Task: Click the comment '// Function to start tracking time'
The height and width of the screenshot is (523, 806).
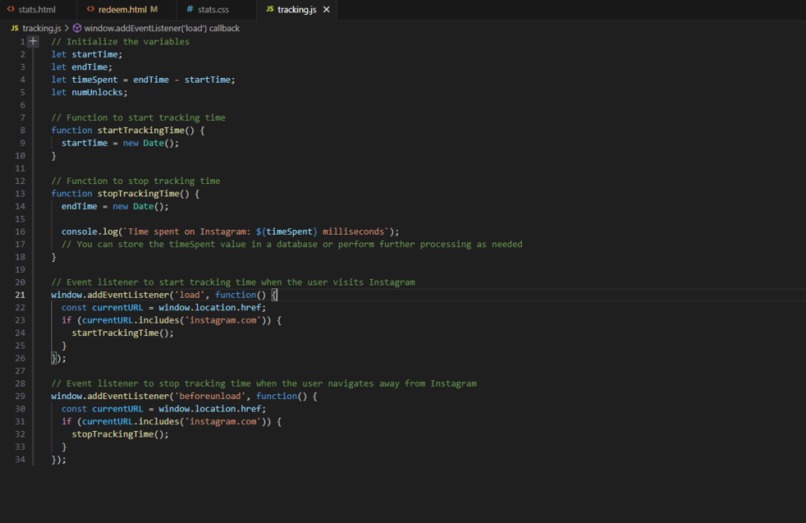Action: point(138,118)
